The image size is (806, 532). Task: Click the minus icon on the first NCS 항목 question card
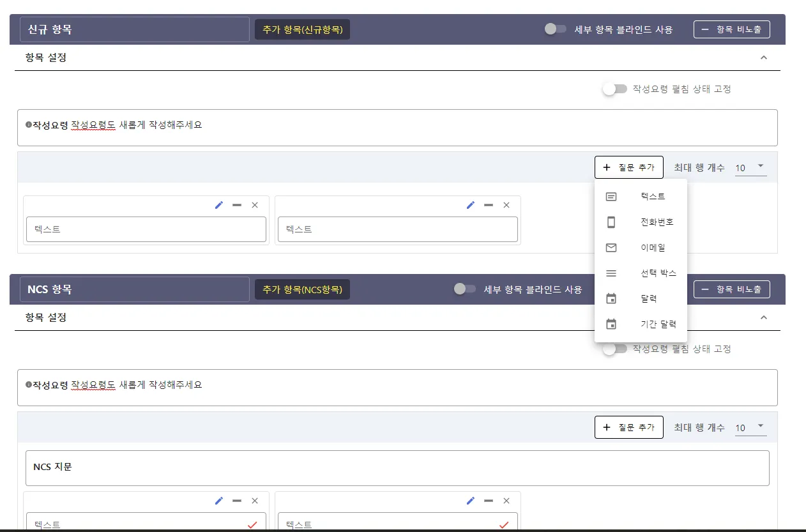point(237,501)
